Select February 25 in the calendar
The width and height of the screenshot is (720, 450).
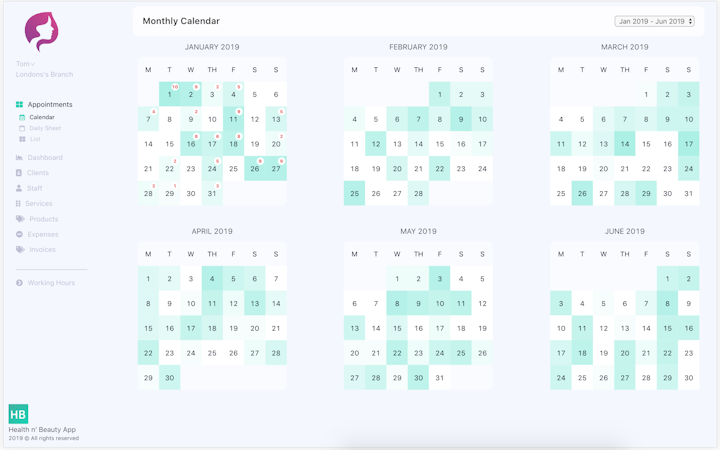click(354, 194)
